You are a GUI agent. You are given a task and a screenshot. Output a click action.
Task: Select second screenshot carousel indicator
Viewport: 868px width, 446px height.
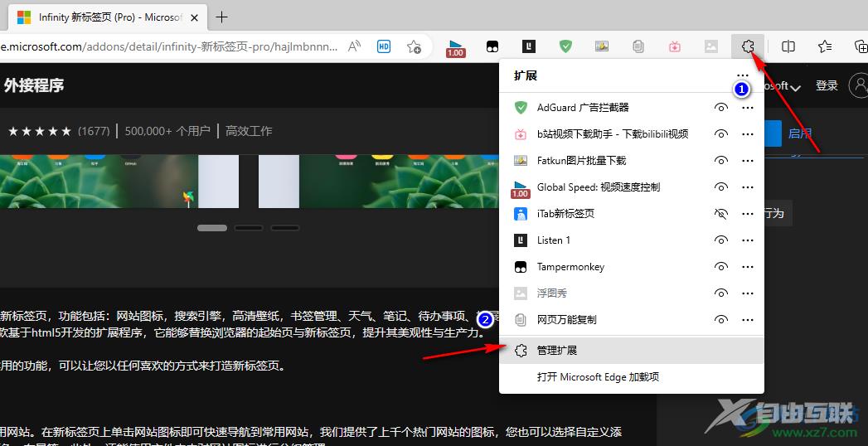249,228
